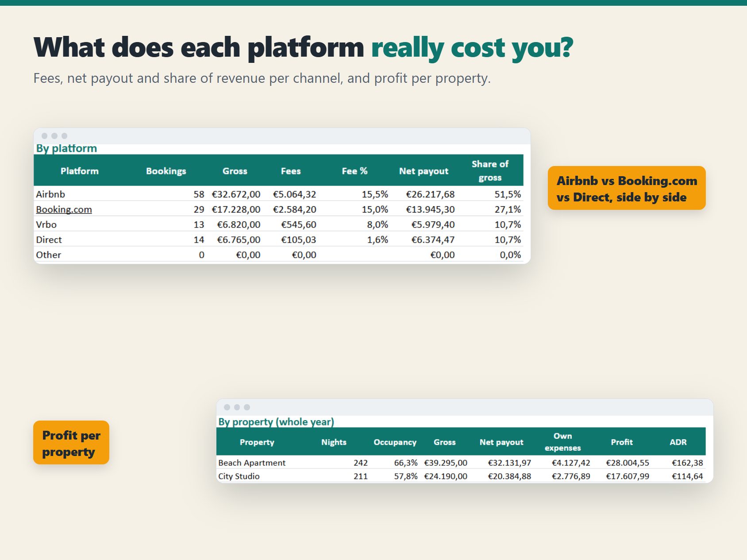
Task: Select Beach Apartment gross €39.295,00
Action: (446, 463)
